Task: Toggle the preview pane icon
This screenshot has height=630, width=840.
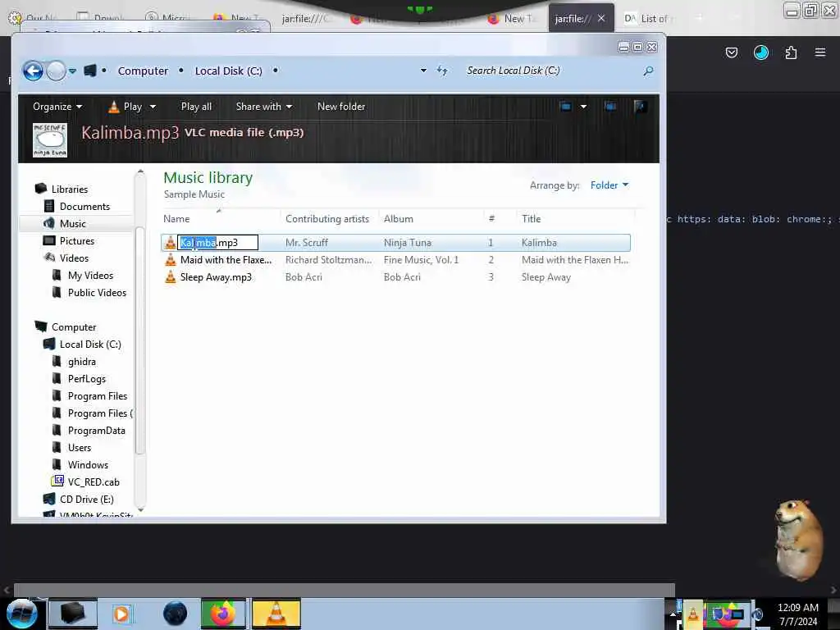Action: pos(610,107)
